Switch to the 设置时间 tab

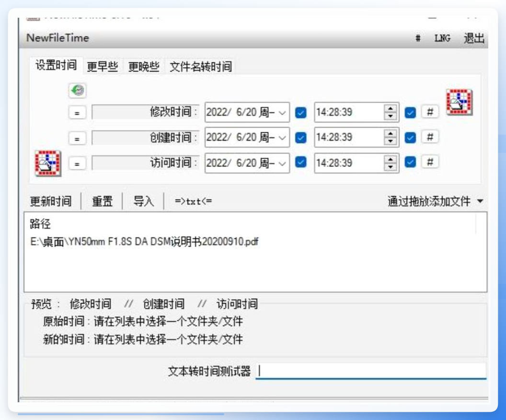(56, 66)
